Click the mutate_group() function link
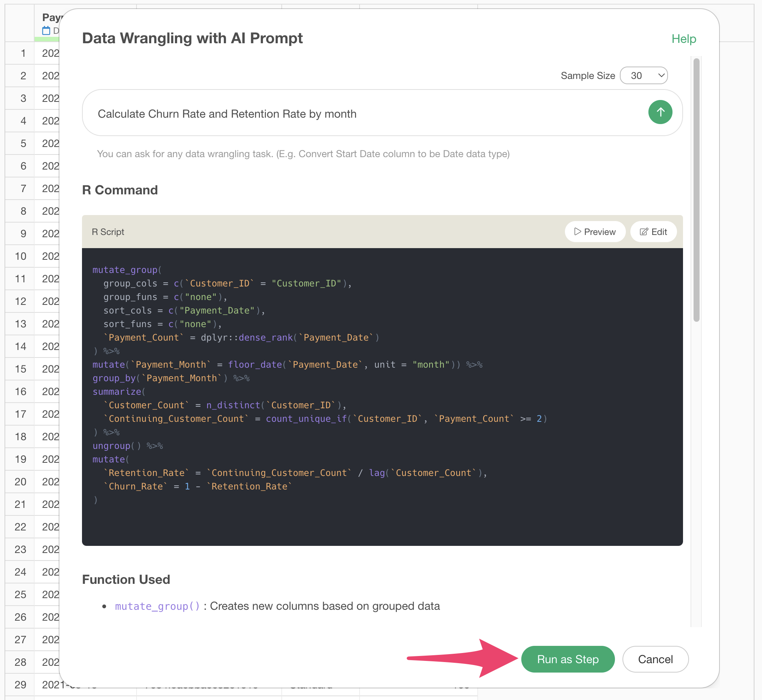762x700 pixels. tap(157, 606)
